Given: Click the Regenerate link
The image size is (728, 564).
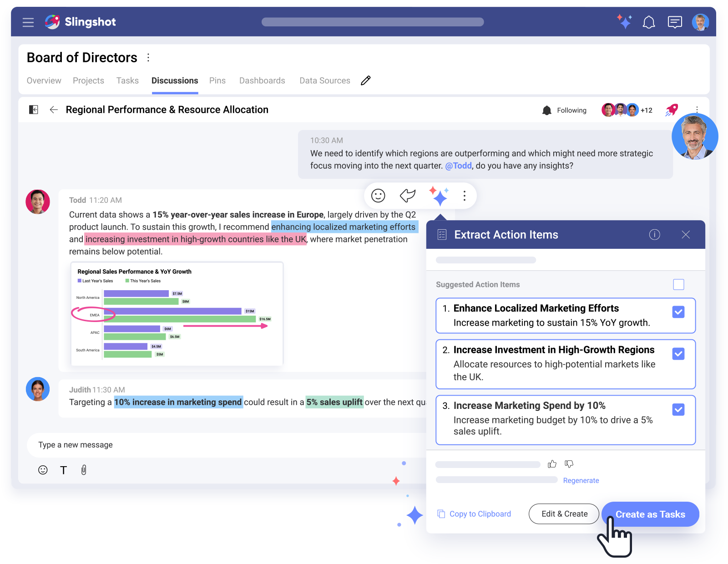Looking at the screenshot, I should click(581, 480).
